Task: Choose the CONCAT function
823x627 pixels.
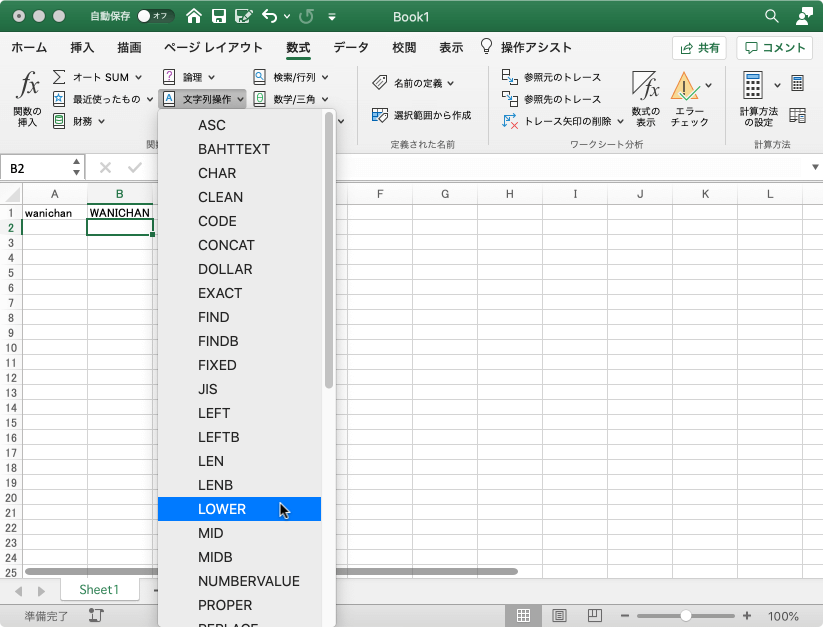Action: coord(239,245)
